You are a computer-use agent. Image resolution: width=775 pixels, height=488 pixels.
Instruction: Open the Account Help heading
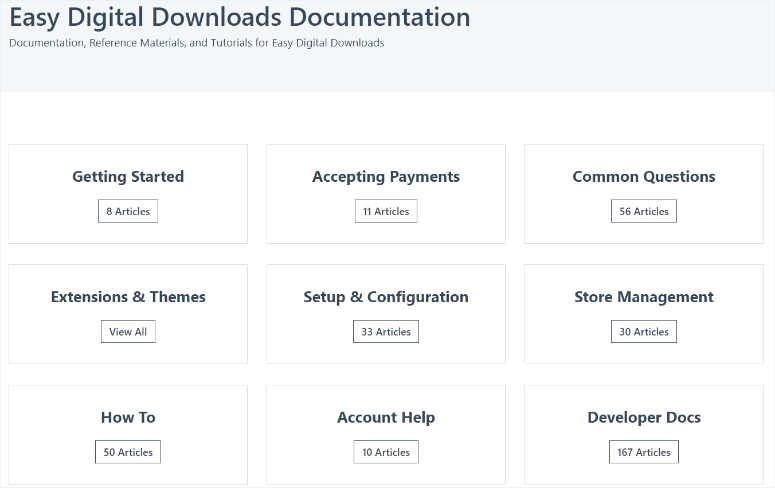click(x=386, y=418)
